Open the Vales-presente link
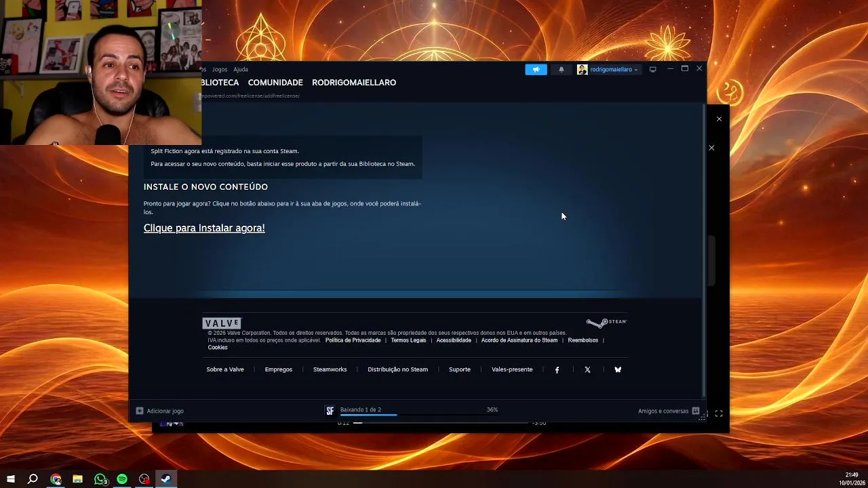Screen dimensions: 868x488 512,369
